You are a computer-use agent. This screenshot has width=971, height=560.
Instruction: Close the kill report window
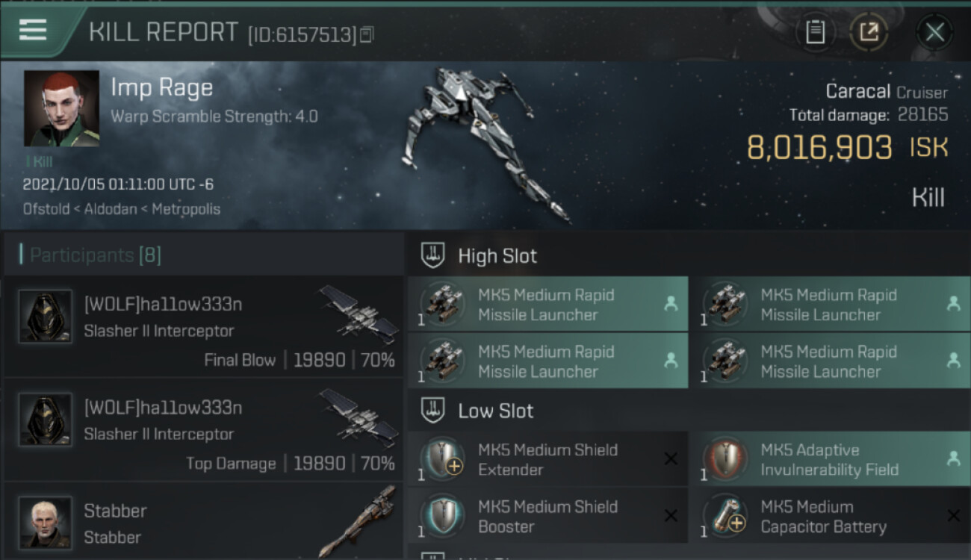[934, 32]
